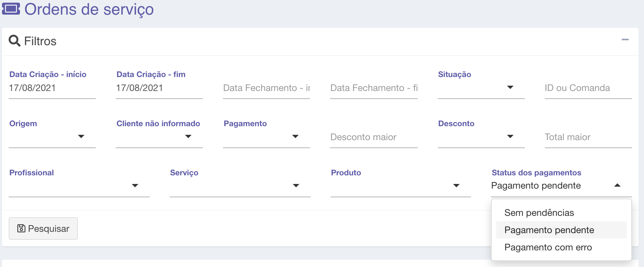Select the Pagamento com erro option

click(x=548, y=247)
